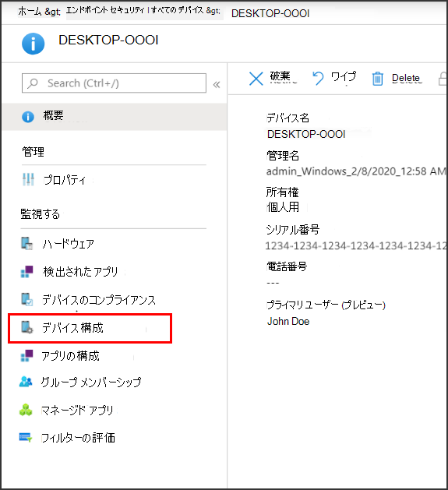Open デバイス構成 menu item

tap(72, 328)
